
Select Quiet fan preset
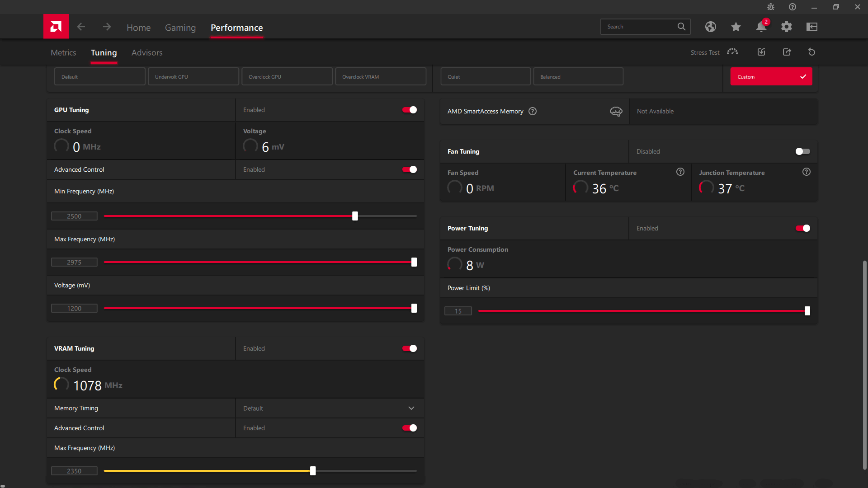(x=486, y=76)
